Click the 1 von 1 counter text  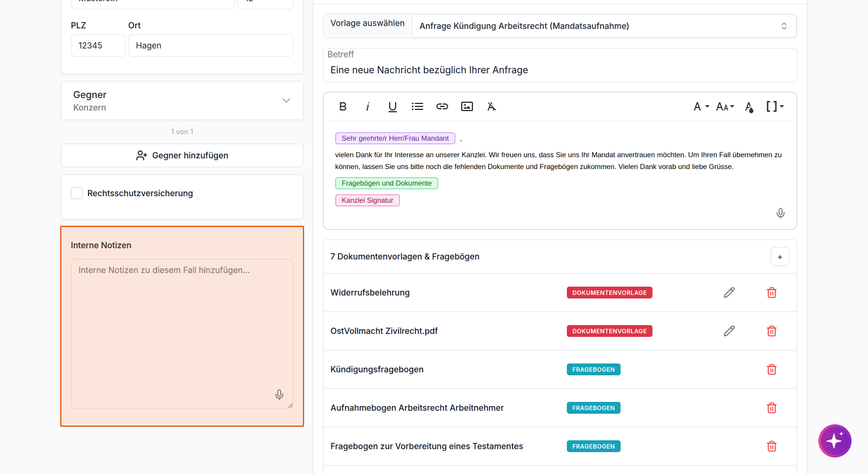tap(182, 132)
